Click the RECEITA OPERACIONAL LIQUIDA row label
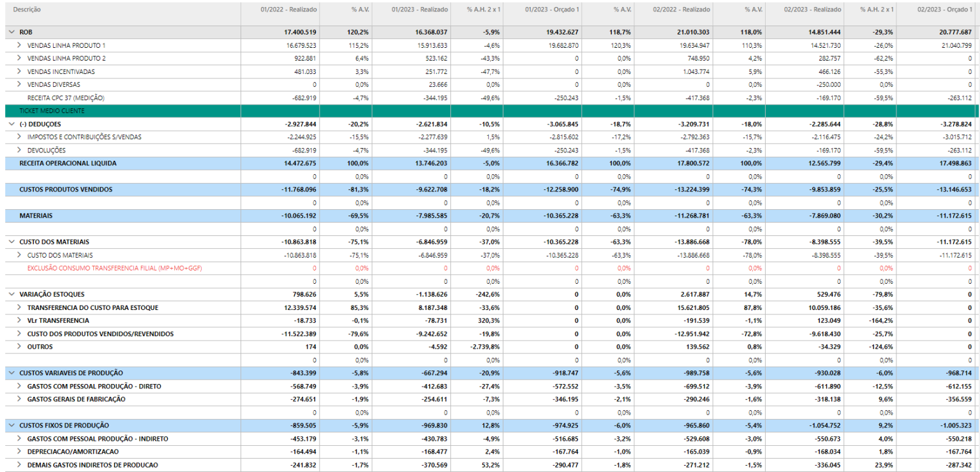This screenshot has width=980, height=472. (68, 163)
